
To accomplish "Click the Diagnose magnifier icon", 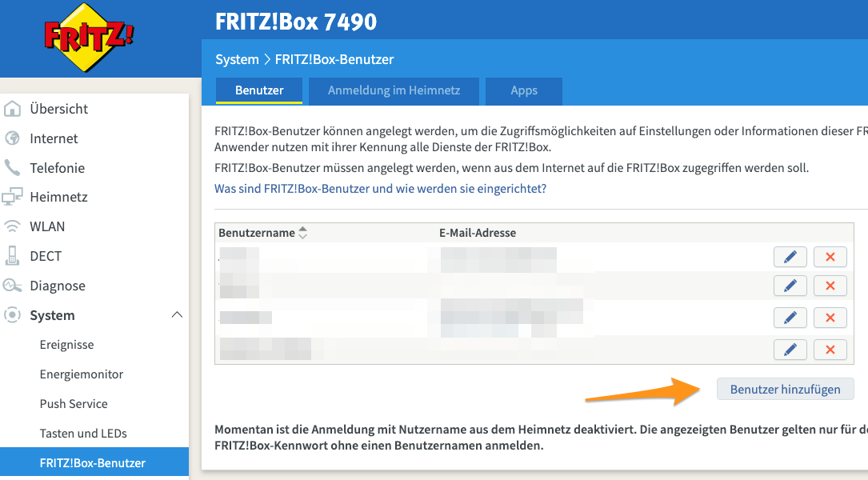I will tap(12, 285).
